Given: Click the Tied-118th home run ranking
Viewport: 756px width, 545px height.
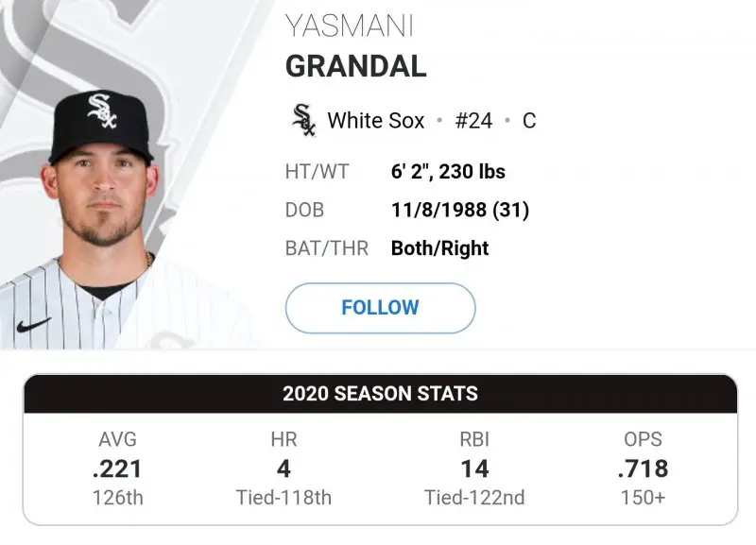Looking at the screenshot, I should pyautogui.click(x=283, y=497).
